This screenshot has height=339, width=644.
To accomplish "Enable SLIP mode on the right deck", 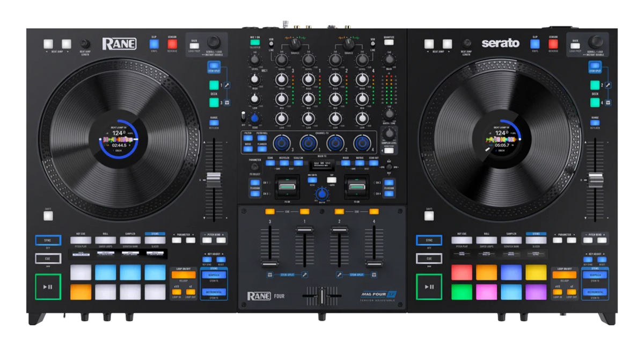I will tap(535, 44).
